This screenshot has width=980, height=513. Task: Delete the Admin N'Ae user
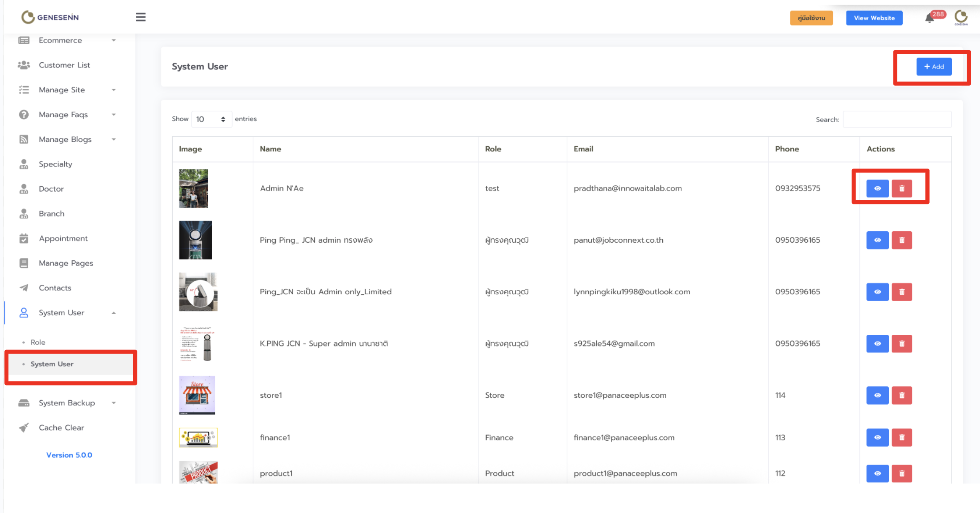pos(902,188)
